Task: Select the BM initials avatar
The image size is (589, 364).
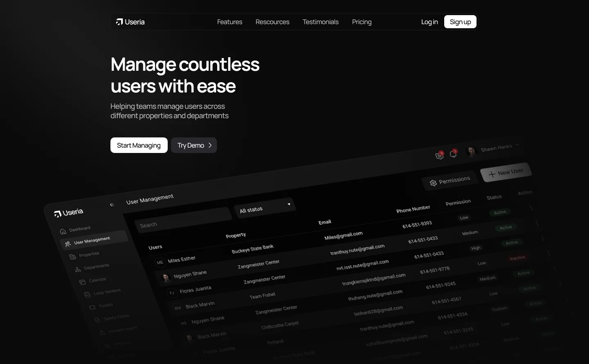Action: click(178, 308)
